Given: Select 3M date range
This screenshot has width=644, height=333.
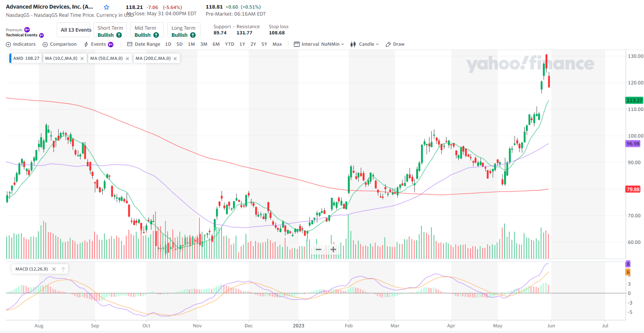Looking at the screenshot, I should coord(204,44).
